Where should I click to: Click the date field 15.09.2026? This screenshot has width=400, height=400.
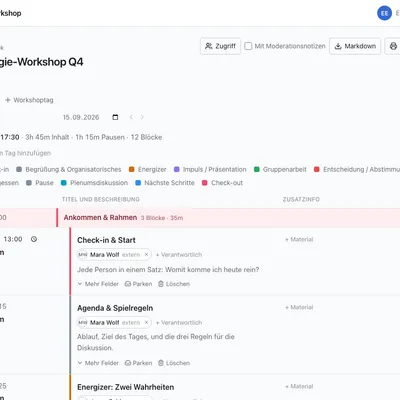click(81, 117)
